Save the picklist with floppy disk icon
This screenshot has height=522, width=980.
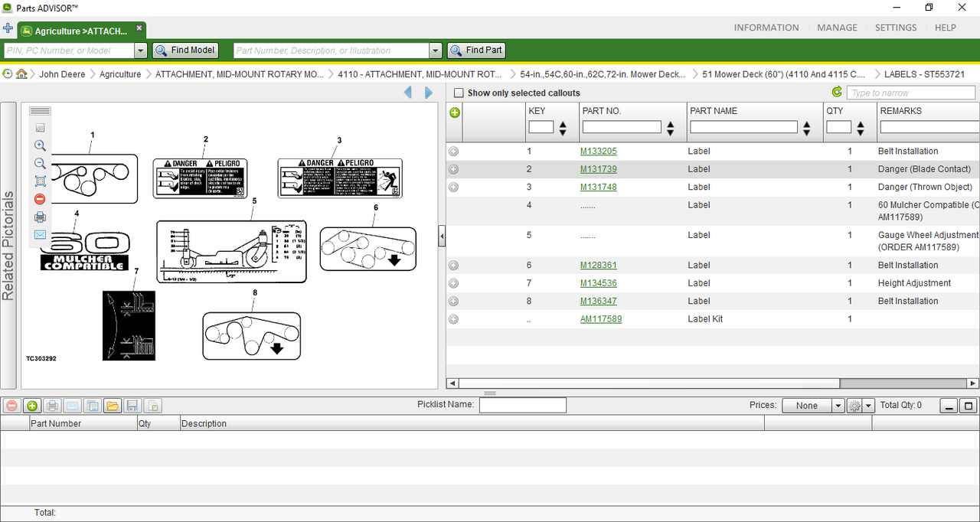[132, 406]
